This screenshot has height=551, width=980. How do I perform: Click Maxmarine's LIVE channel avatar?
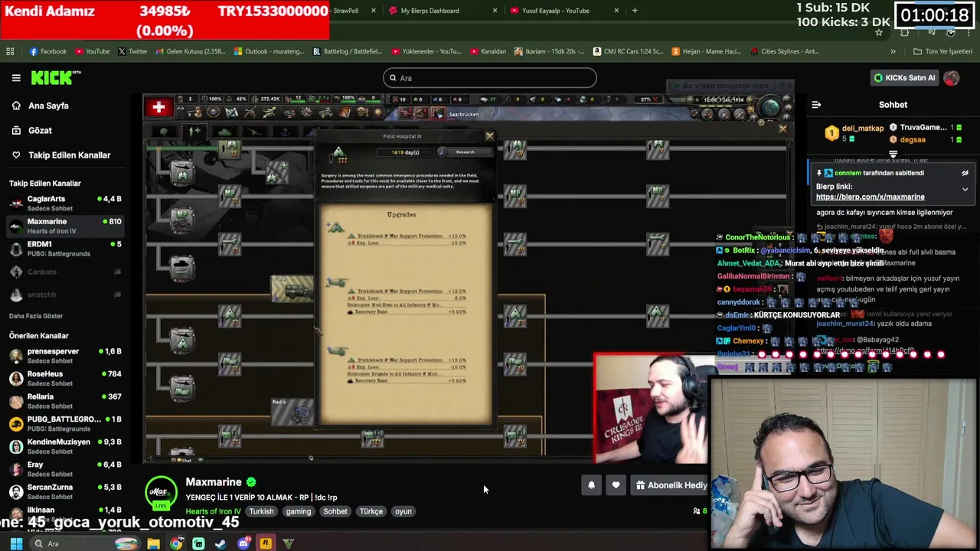(161, 493)
